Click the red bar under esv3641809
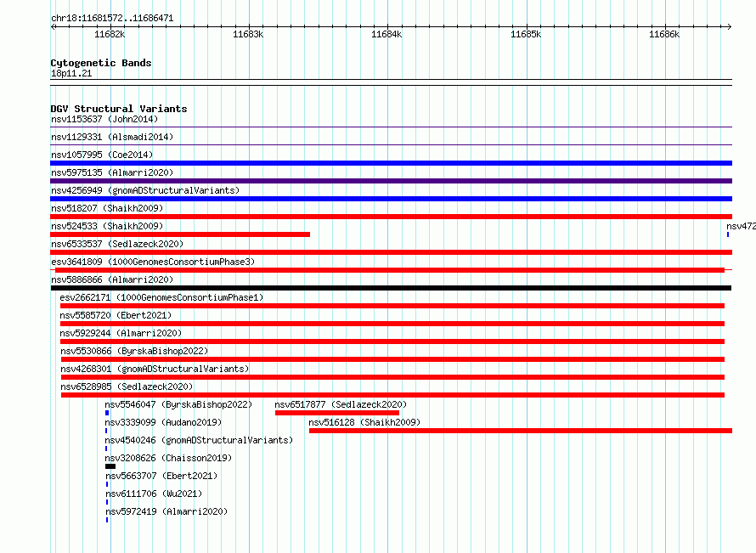 point(390,270)
